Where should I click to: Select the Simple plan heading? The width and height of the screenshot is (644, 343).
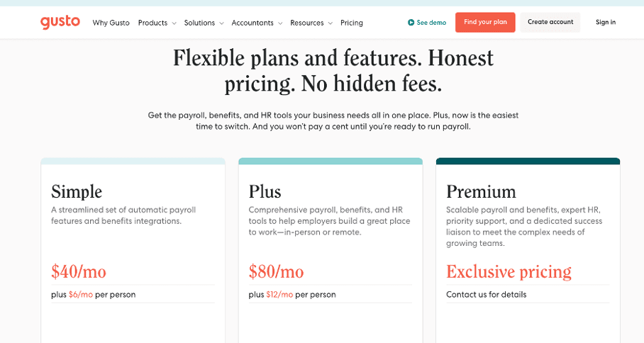(x=77, y=191)
